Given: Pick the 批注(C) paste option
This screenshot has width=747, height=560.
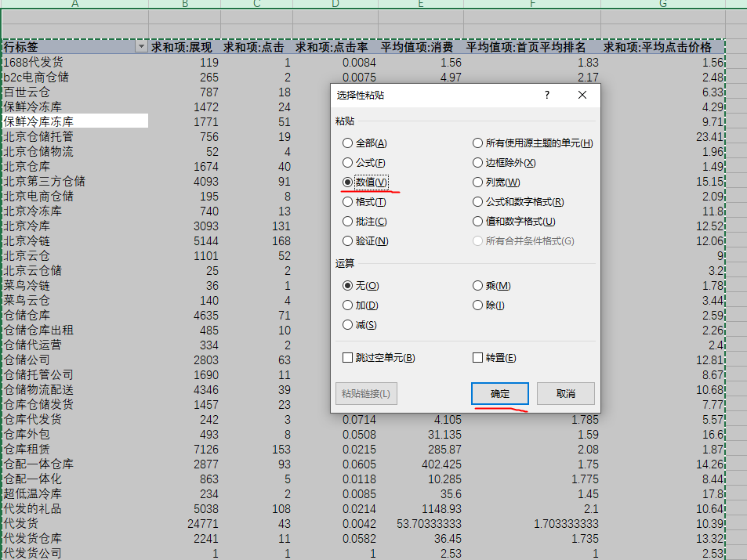Looking at the screenshot, I should click(347, 222).
